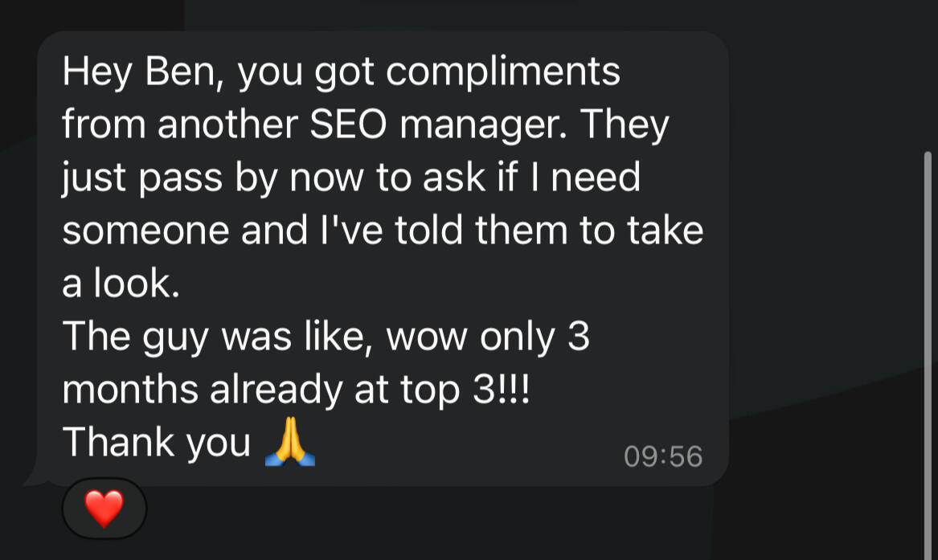The height and width of the screenshot is (560, 938).
Task: Click the praying hands emoji
Action: (x=289, y=444)
